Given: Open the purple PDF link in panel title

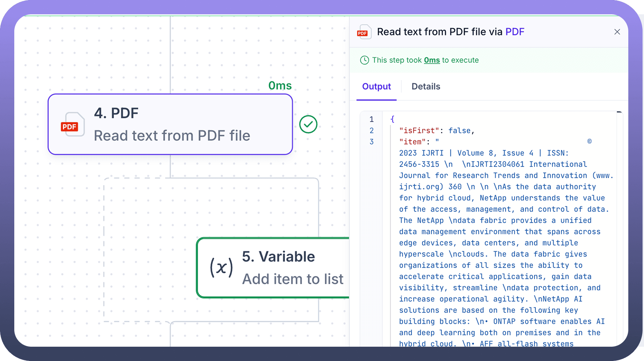Looking at the screenshot, I should coord(515,32).
